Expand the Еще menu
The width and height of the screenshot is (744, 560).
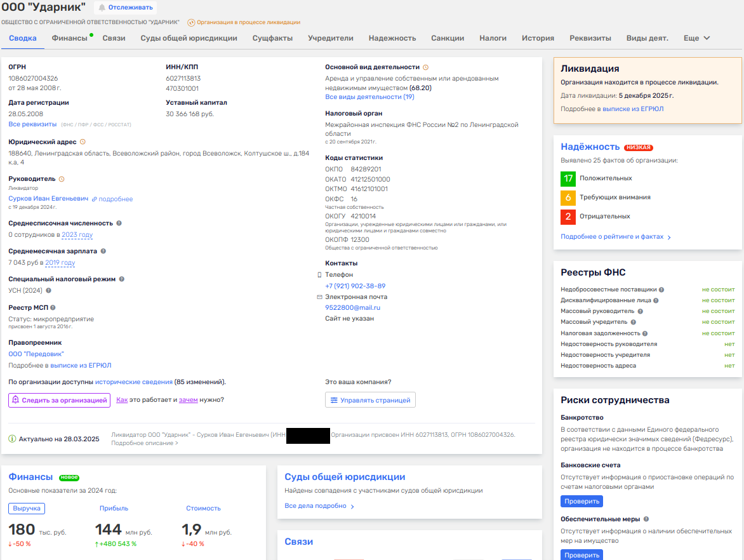tap(696, 38)
